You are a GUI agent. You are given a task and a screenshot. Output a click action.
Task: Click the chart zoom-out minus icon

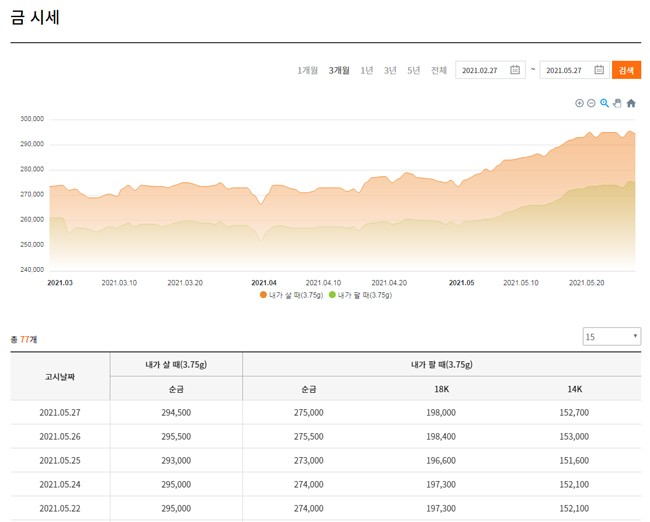coord(592,103)
